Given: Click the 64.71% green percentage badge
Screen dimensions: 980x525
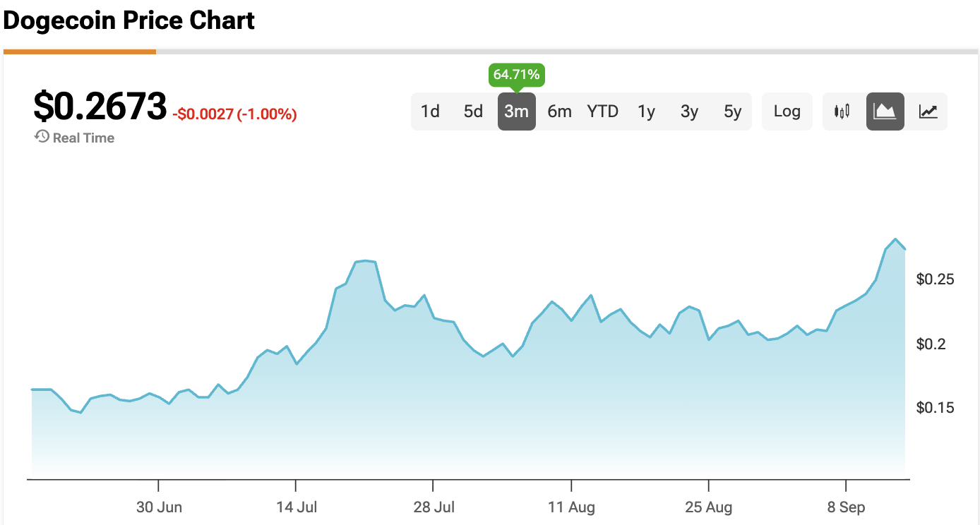Looking at the screenshot, I should point(516,75).
